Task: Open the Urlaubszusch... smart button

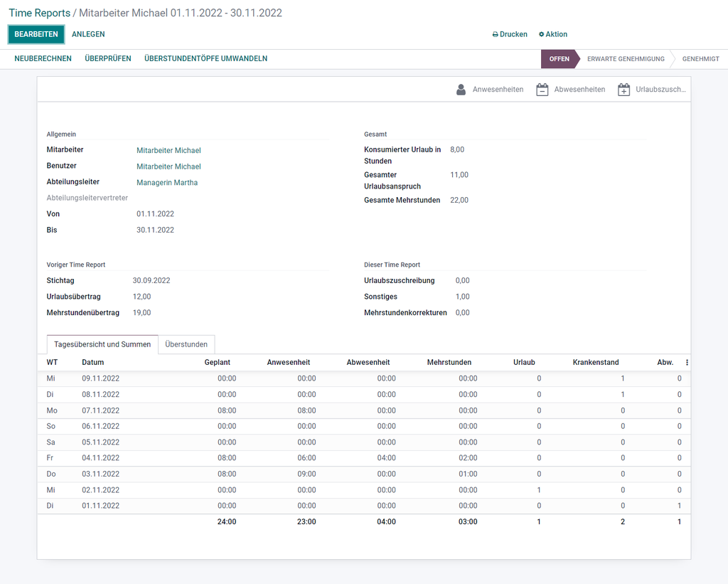Action: pos(651,89)
